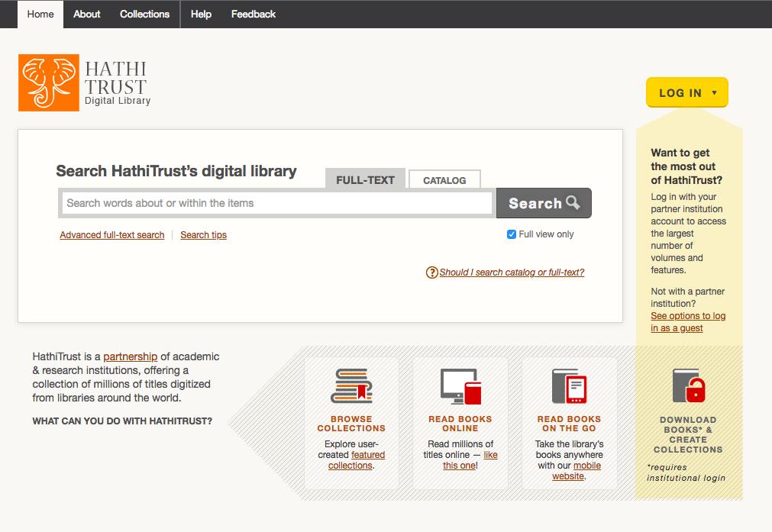Click the HathiTrust elephant logo

49,83
